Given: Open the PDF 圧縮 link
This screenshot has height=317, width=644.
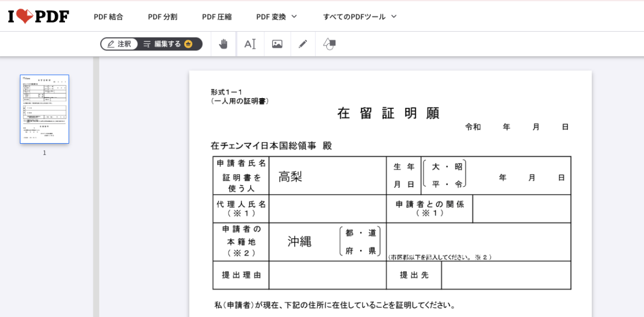Looking at the screenshot, I should click(x=217, y=17).
